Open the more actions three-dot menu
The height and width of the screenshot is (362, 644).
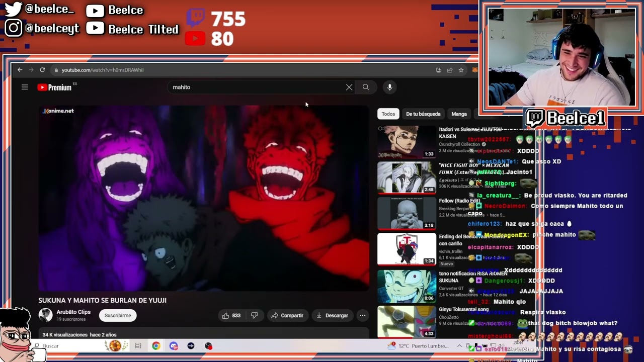[362, 315]
